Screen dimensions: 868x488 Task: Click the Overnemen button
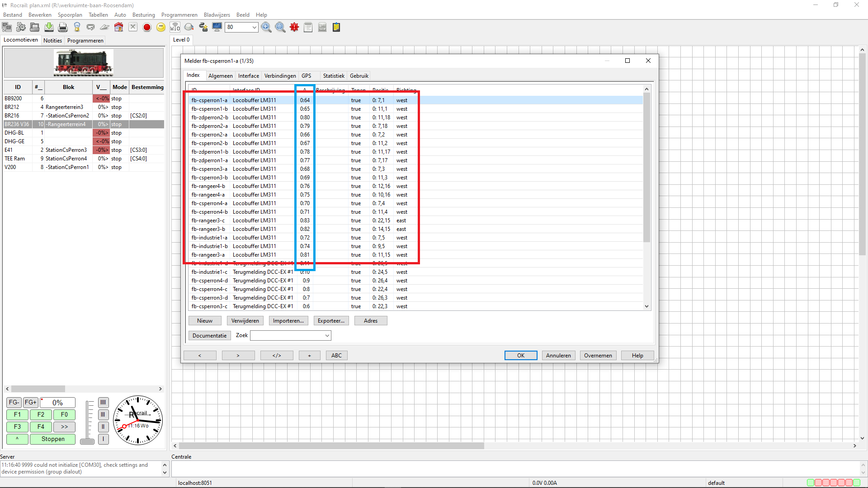point(598,356)
